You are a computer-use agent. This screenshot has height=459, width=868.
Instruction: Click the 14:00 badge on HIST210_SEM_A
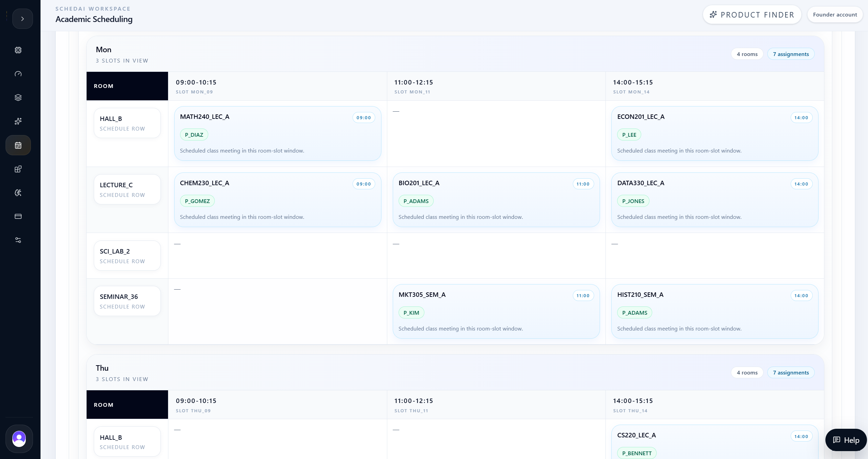tap(801, 295)
